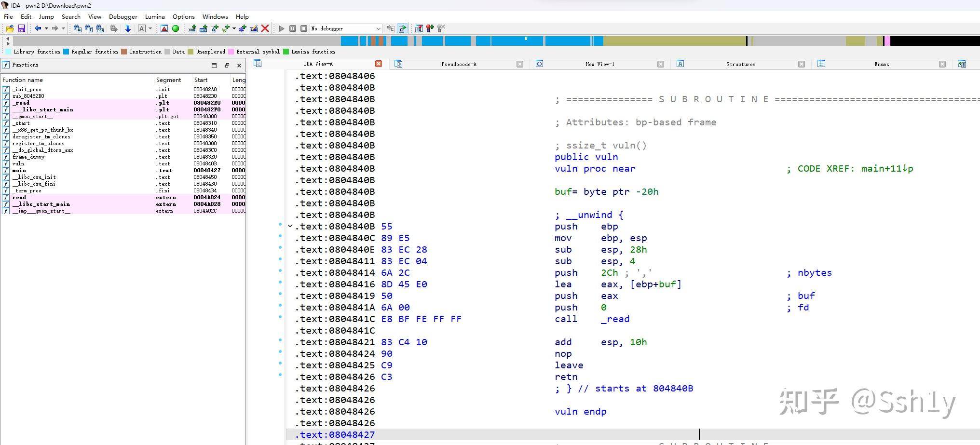The image size is (980, 445).
Task: Open a file with the Open icon
Action: tap(10, 28)
